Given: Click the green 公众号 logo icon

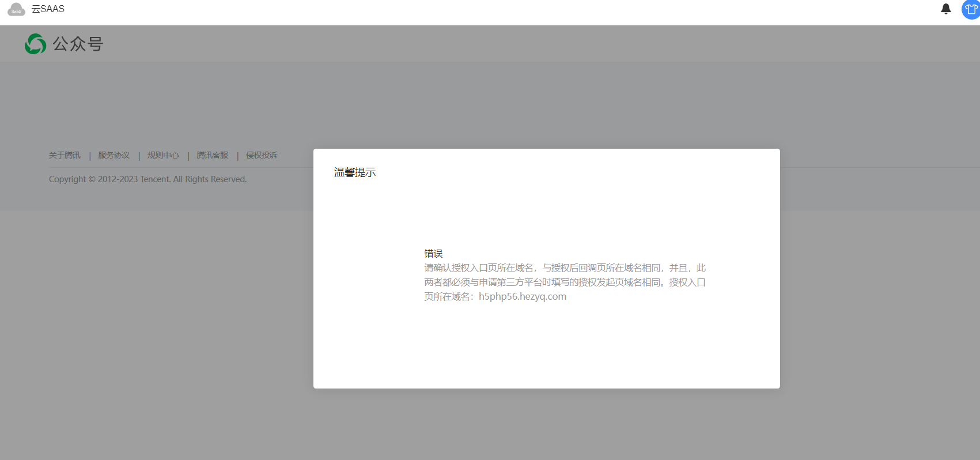Looking at the screenshot, I should tap(36, 44).
